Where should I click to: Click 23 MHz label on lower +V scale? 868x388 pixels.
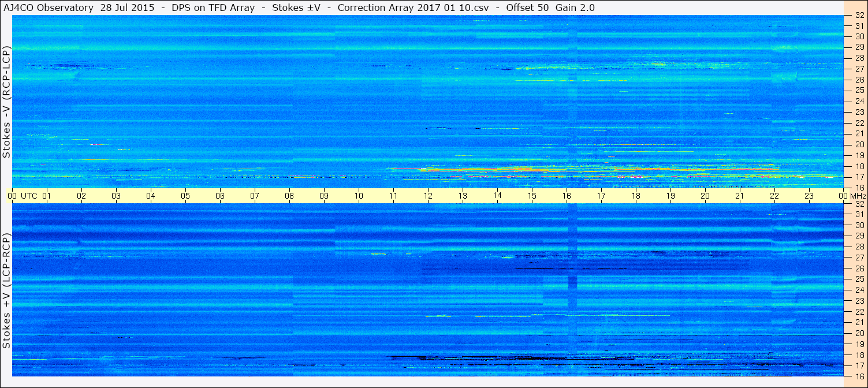[859, 300]
